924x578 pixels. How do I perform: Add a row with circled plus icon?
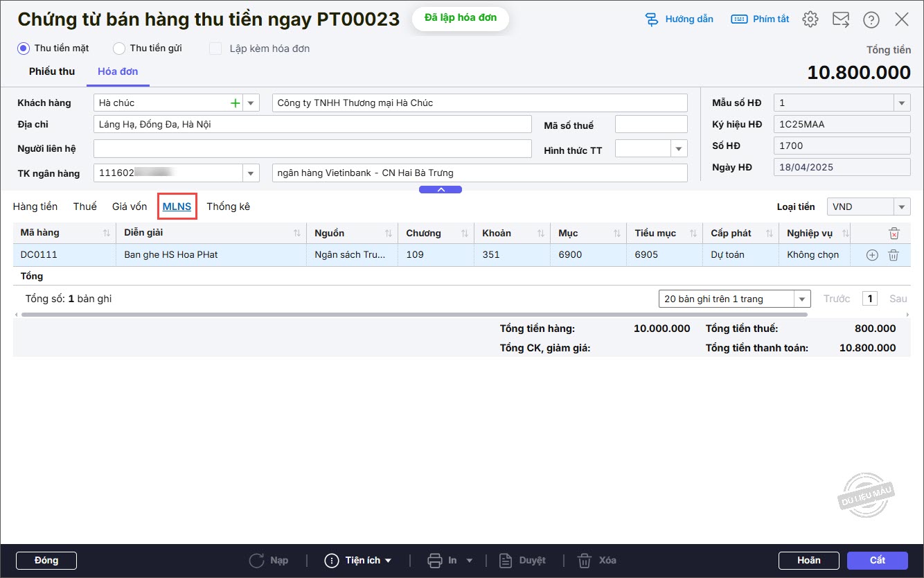tap(872, 255)
